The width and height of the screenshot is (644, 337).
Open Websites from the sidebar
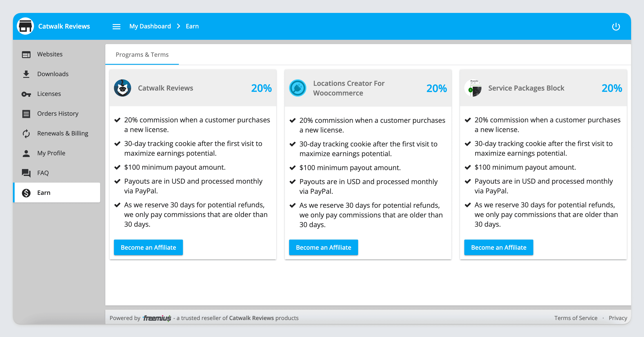coord(50,54)
